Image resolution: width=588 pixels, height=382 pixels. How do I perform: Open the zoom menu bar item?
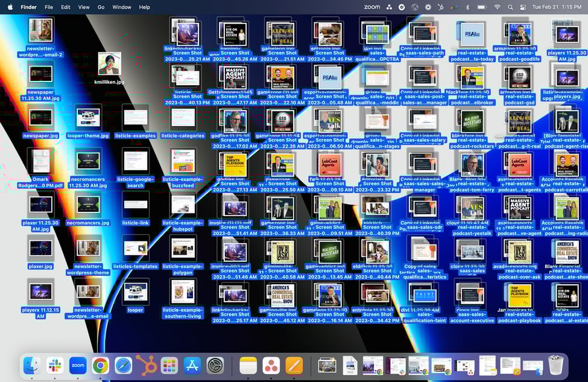pos(370,7)
